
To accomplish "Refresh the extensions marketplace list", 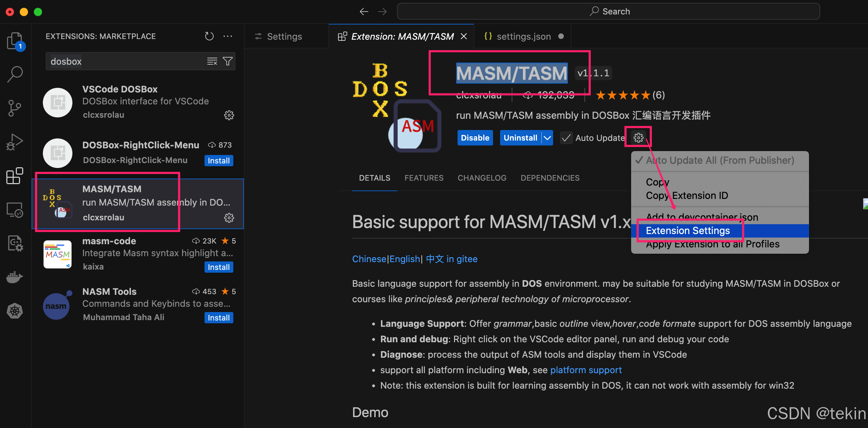I will tap(209, 36).
